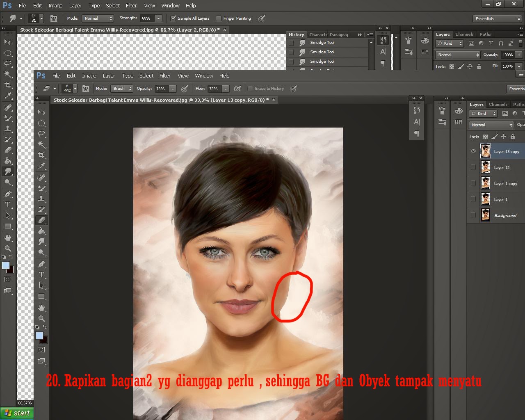
Task: Select the active Smudge tool in back window
Action: 8,172
